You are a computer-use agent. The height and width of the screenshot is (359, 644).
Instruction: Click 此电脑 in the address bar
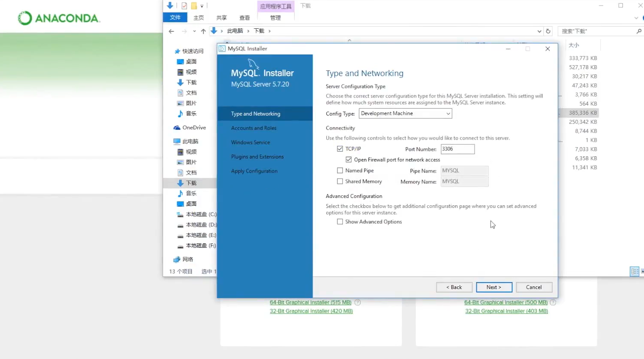click(235, 31)
